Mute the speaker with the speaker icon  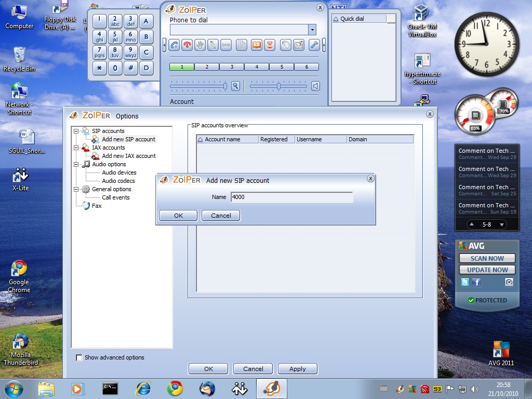(x=315, y=86)
